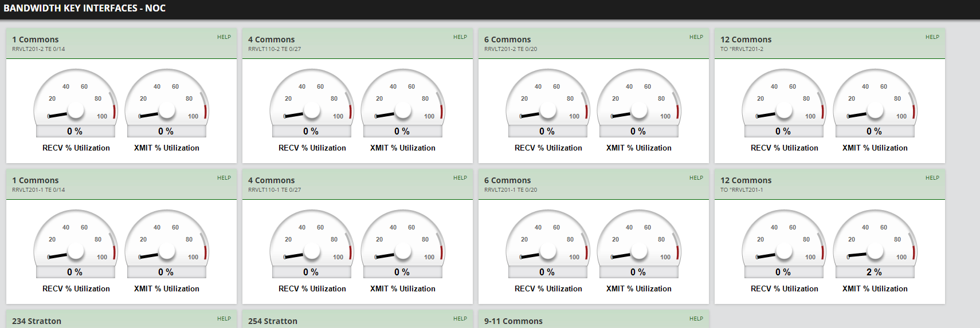
Task: Click RECV 0 % value in 12 Commons TO *RRVLT201-1
Action: tap(783, 272)
